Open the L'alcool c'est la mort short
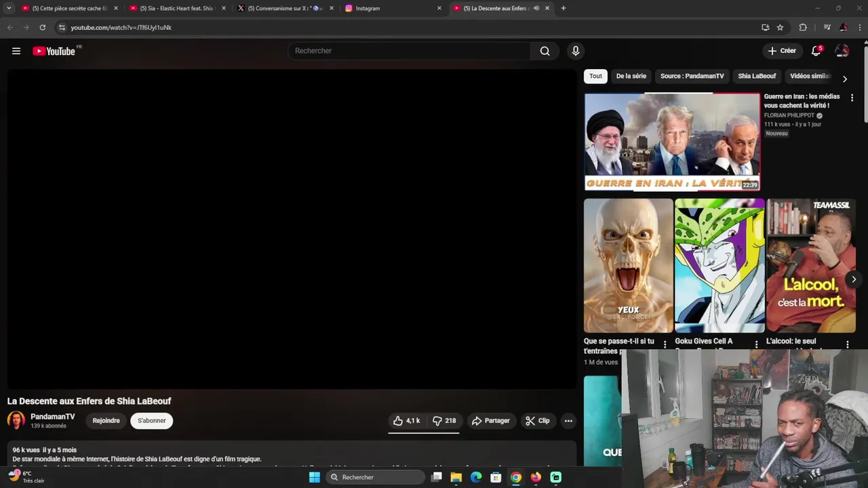This screenshot has height=488, width=868. (x=811, y=265)
